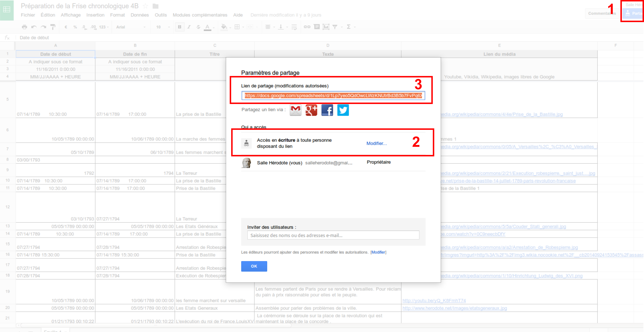The width and height of the screenshot is (644, 332).
Task: Click the sharing link URL field
Action: (x=333, y=96)
